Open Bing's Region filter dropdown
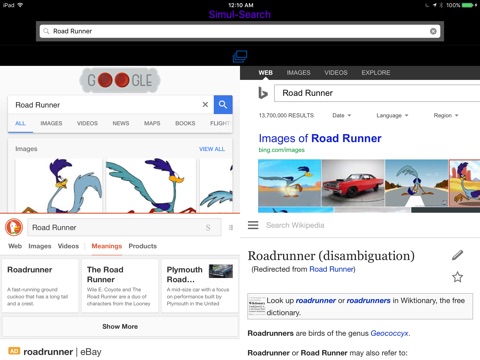This screenshot has height=360, width=480. (446, 115)
